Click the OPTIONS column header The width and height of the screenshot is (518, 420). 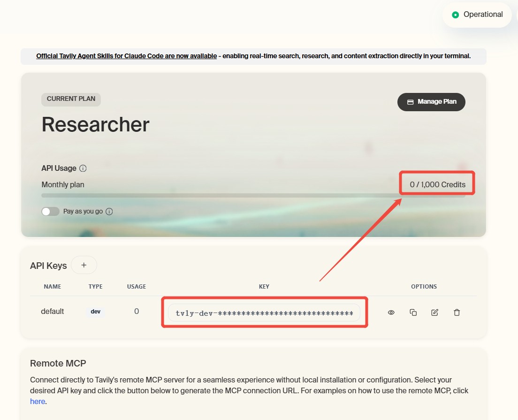(x=424, y=287)
